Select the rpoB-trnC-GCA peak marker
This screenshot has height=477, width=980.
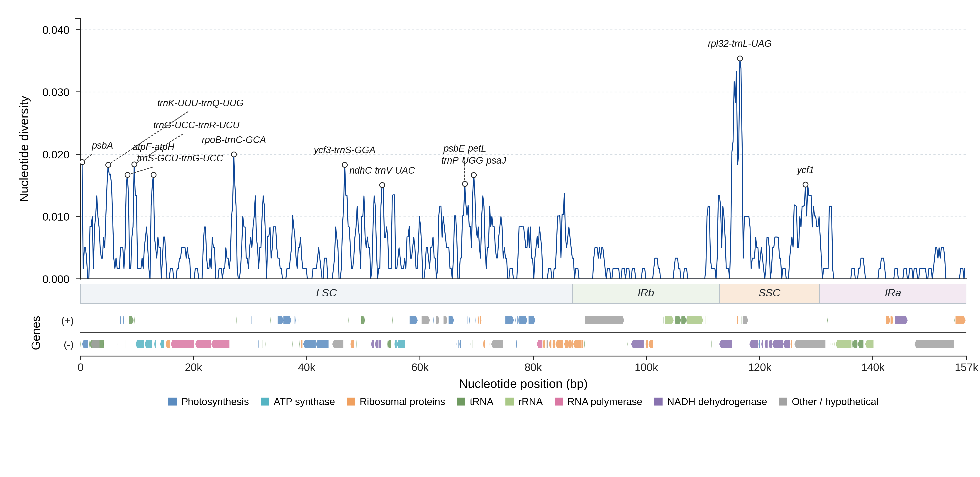(x=234, y=155)
